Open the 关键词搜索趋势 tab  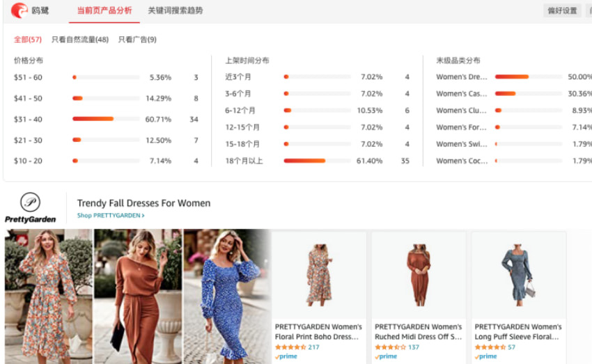176,10
